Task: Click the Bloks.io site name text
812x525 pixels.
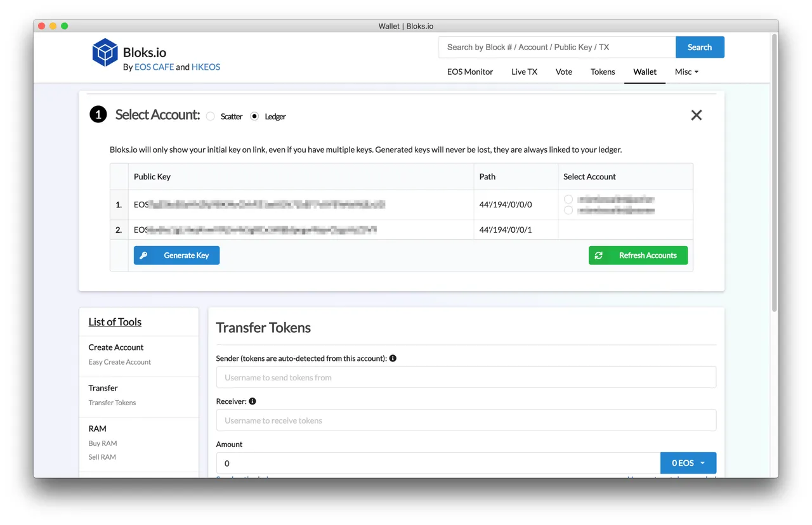Action: point(145,52)
